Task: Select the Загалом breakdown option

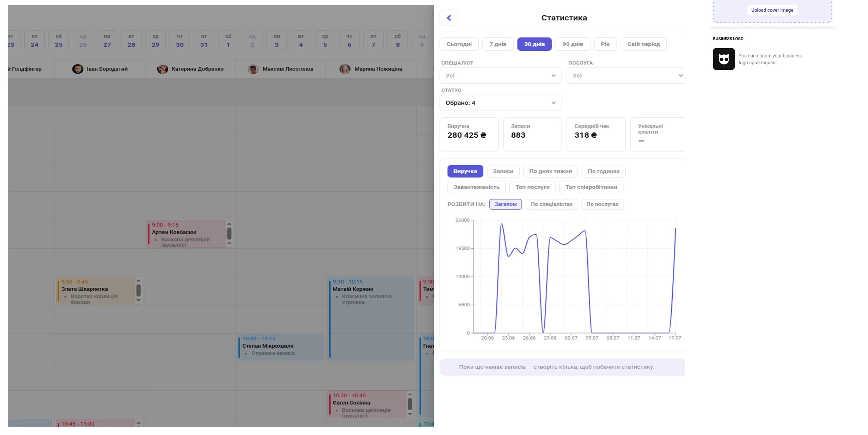Action: (x=505, y=204)
